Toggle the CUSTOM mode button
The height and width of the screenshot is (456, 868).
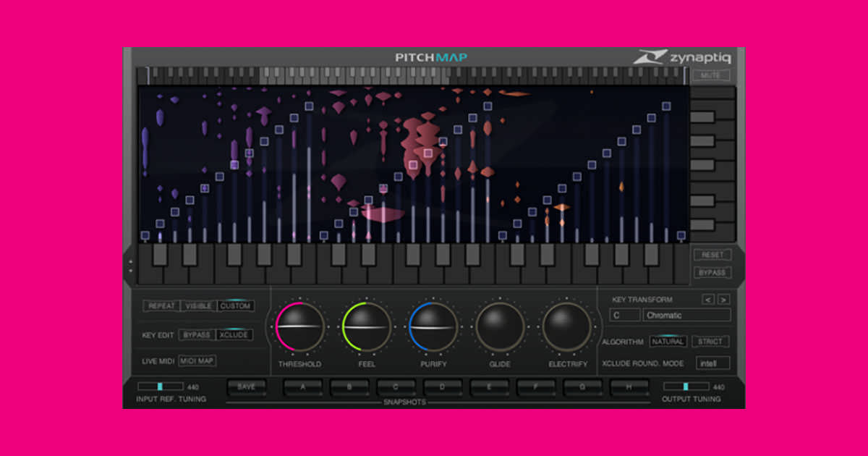pos(236,306)
